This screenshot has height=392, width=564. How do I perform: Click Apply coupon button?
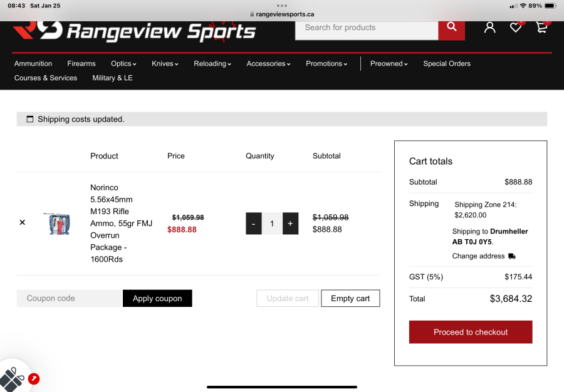tap(157, 298)
